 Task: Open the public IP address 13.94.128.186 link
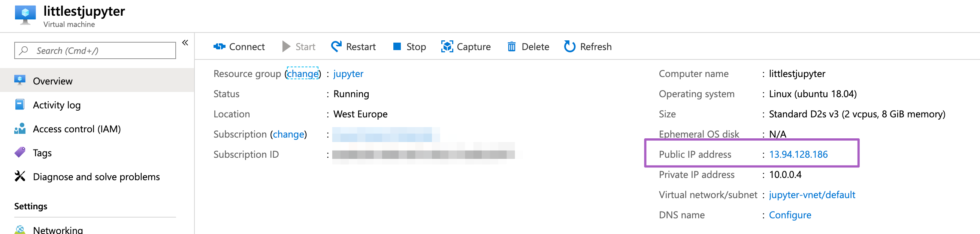(x=798, y=154)
